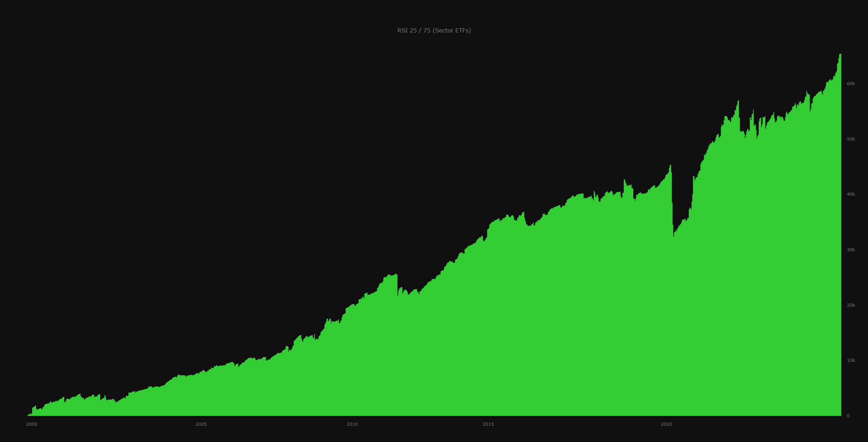
Task: Click the 0 y-axis label
Action: (848, 416)
